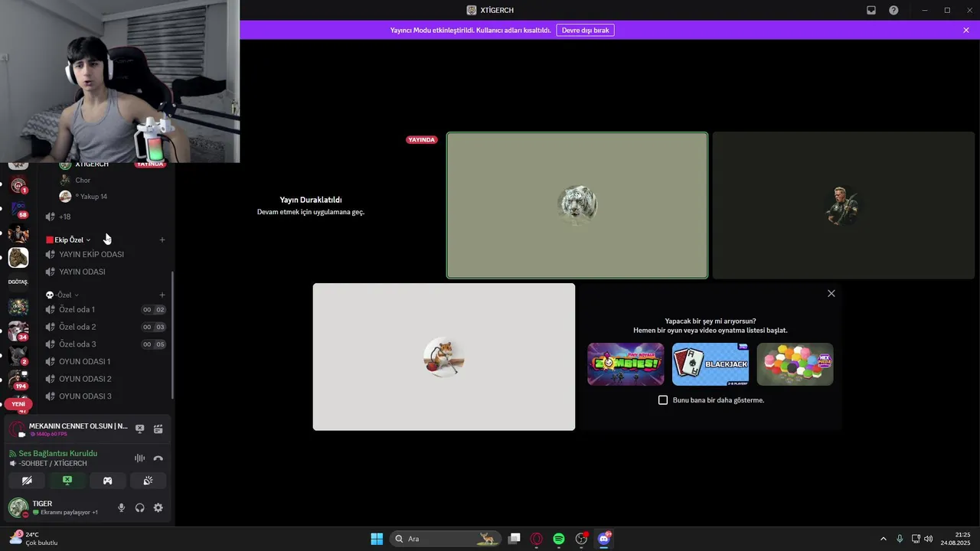980x551 pixels.
Task: Open the Discord inbox icon
Action: tap(871, 10)
